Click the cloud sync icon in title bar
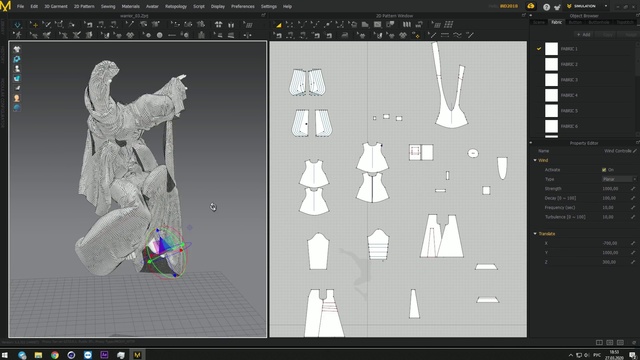The image size is (640, 360). click(x=531, y=6)
